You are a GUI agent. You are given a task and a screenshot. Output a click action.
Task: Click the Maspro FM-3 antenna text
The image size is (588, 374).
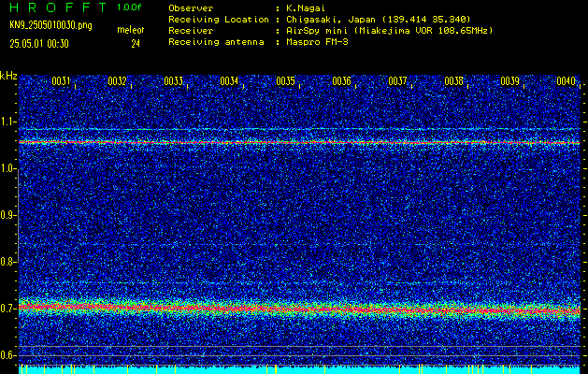(x=317, y=42)
